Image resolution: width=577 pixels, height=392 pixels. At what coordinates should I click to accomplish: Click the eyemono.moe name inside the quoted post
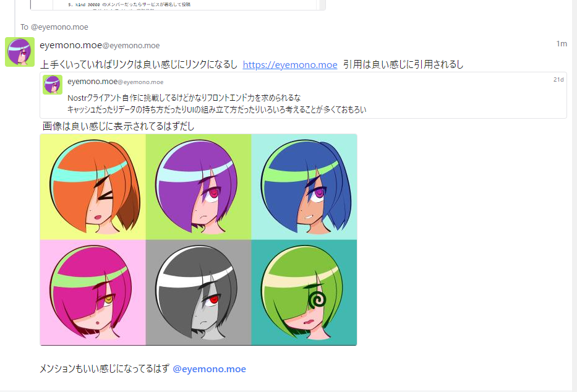point(92,81)
